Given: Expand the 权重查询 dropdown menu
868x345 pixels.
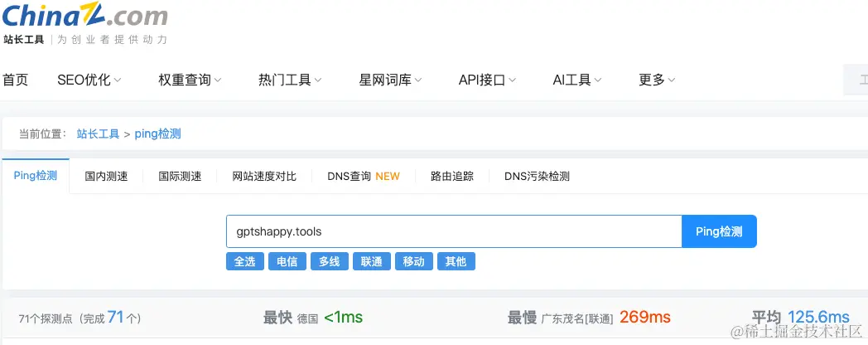Looking at the screenshot, I should point(190,80).
